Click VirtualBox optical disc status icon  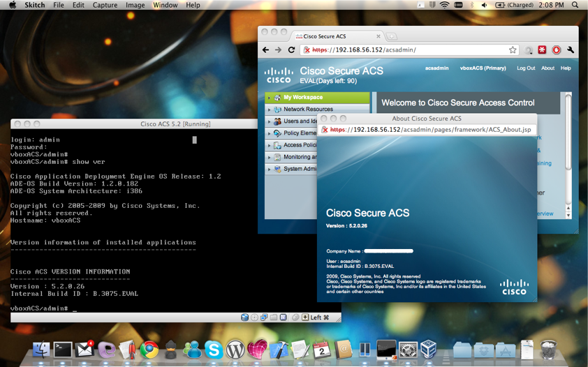254,317
